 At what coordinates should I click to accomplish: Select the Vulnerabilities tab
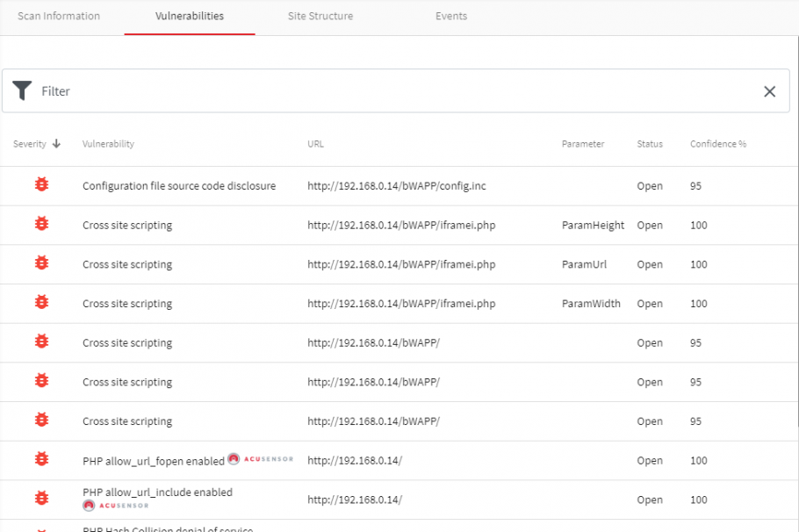(x=190, y=17)
